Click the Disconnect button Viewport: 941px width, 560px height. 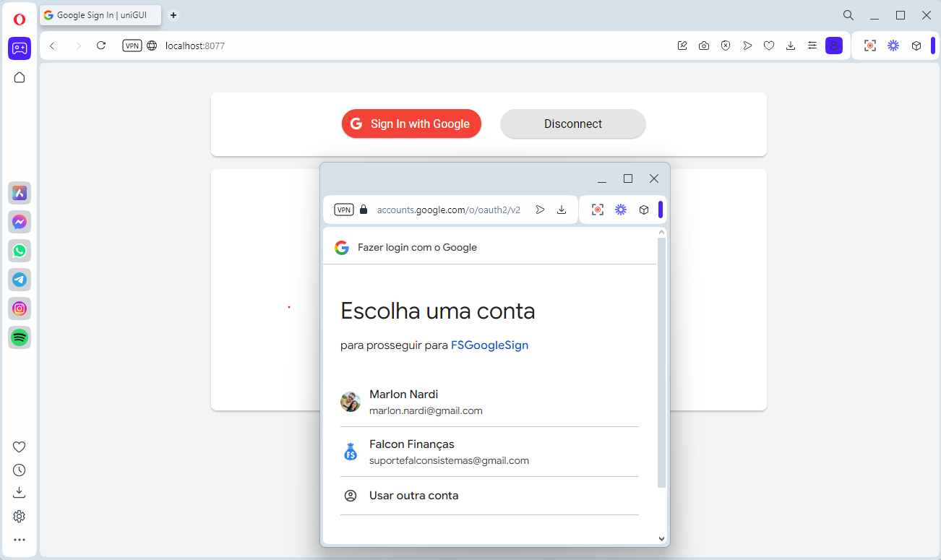coord(573,124)
